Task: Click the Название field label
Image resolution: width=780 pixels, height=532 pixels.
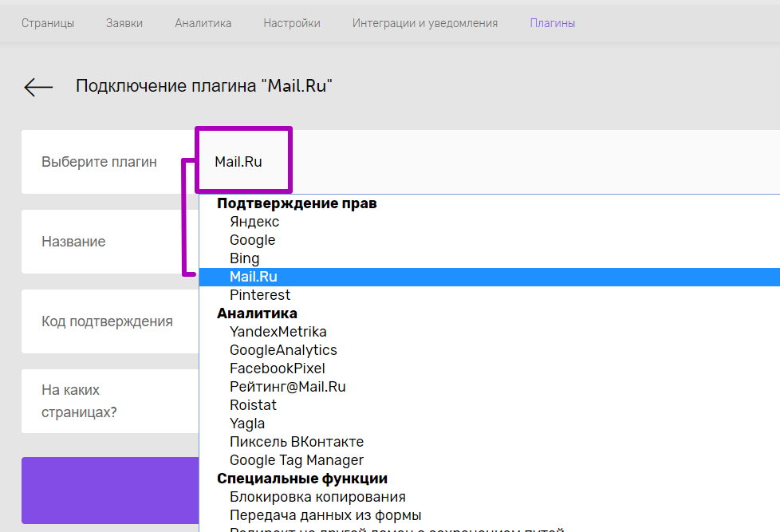Action: 73,242
